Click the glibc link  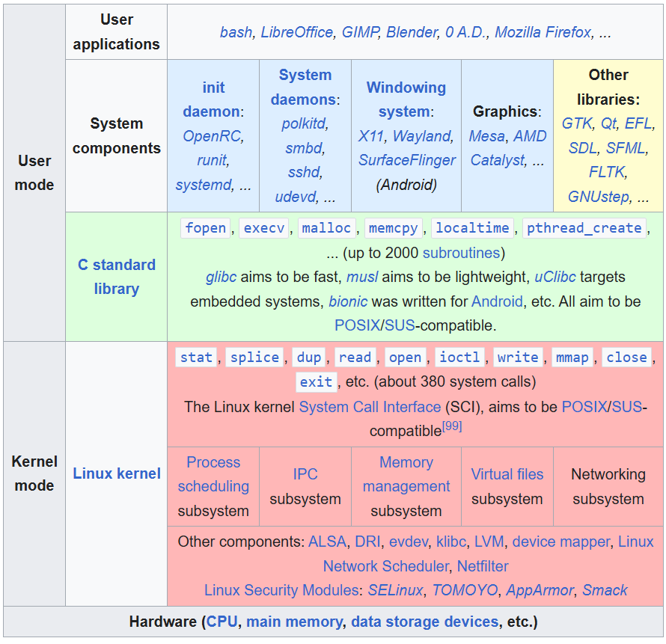[x=221, y=277]
